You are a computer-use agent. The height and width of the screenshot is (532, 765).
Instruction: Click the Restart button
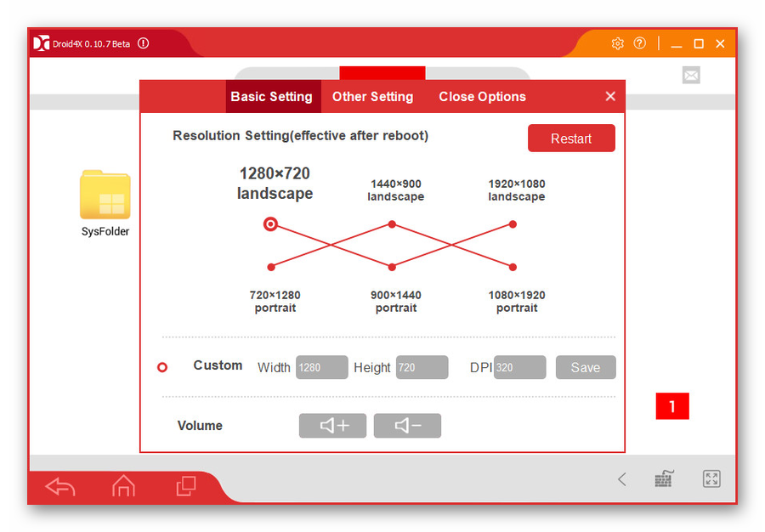571,139
